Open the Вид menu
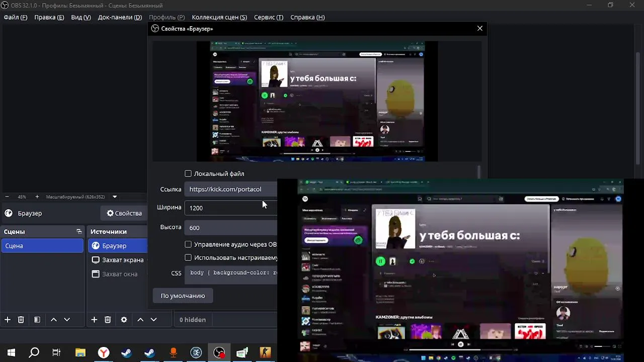This screenshot has width=644, height=362. [81, 17]
